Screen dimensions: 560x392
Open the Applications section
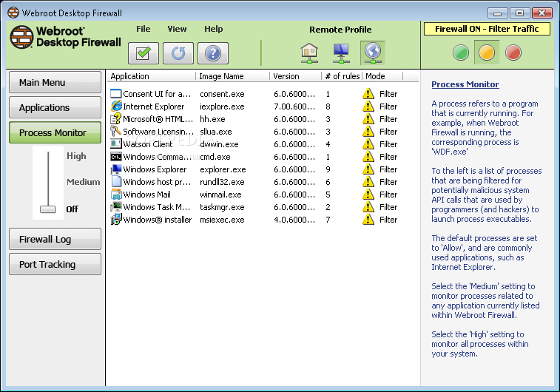pyautogui.click(x=55, y=107)
